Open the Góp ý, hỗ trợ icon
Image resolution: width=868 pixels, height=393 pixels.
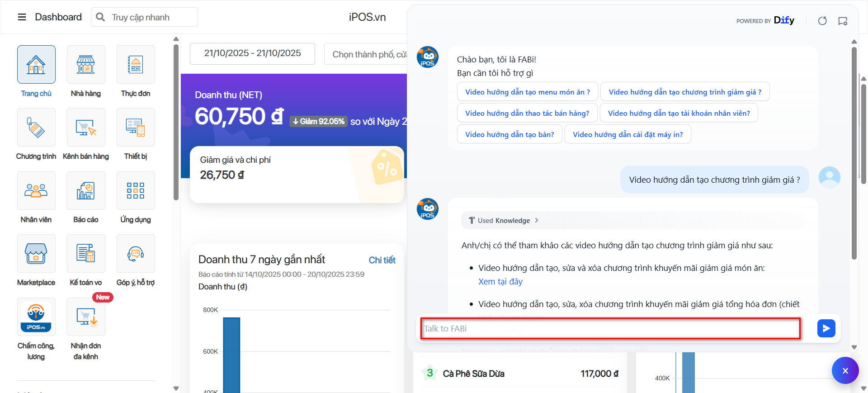pyautogui.click(x=136, y=254)
